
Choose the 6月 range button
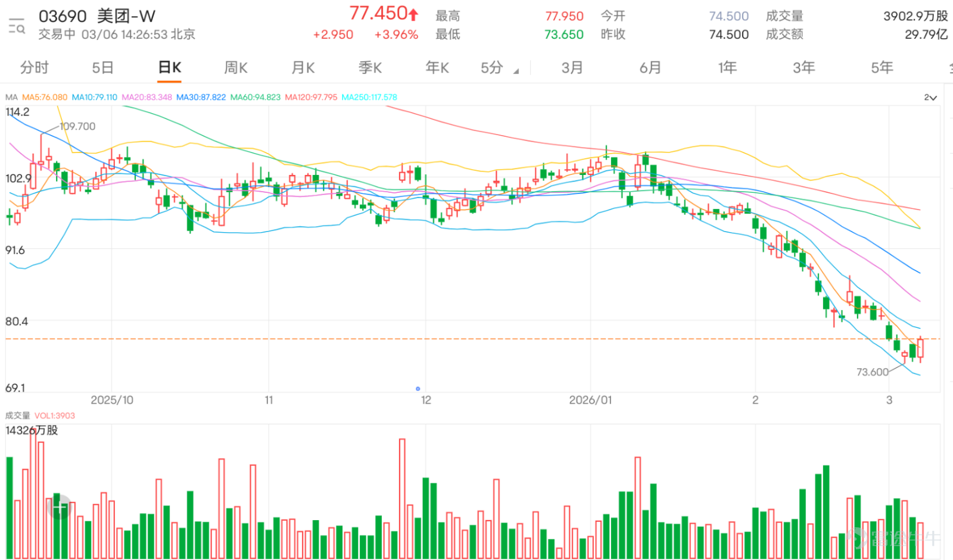coord(650,68)
